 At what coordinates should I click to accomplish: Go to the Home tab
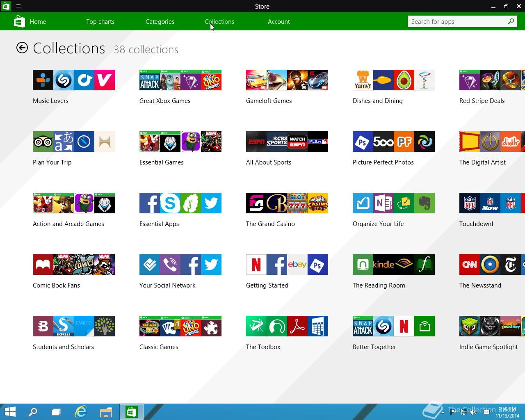38,22
